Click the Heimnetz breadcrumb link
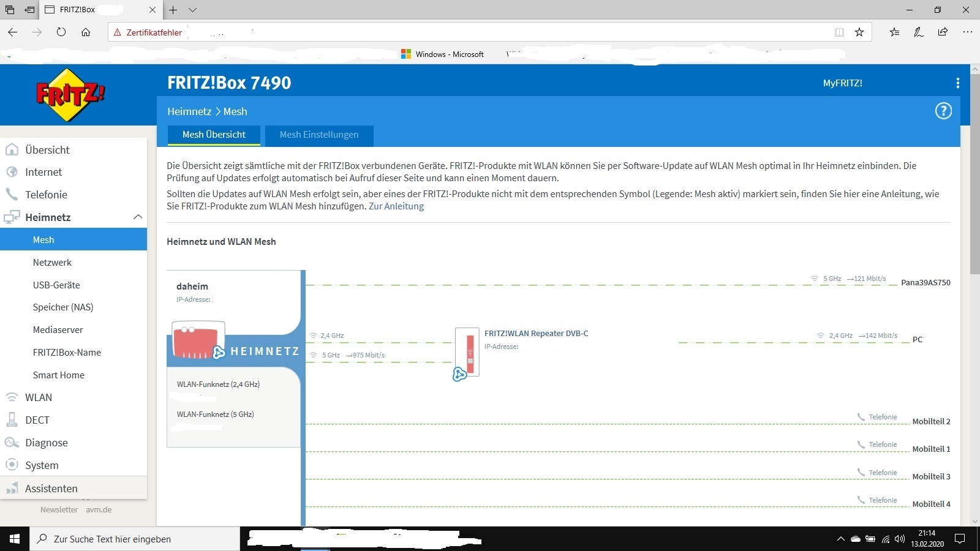This screenshot has height=551, width=980. tap(189, 111)
